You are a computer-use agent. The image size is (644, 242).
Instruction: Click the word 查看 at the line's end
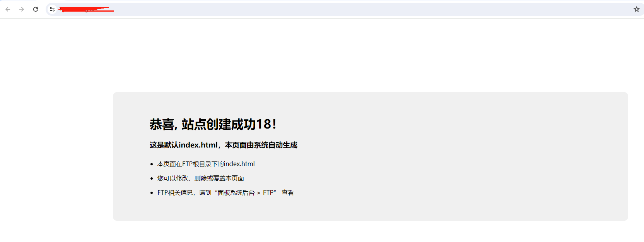pyautogui.click(x=288, y=193)
